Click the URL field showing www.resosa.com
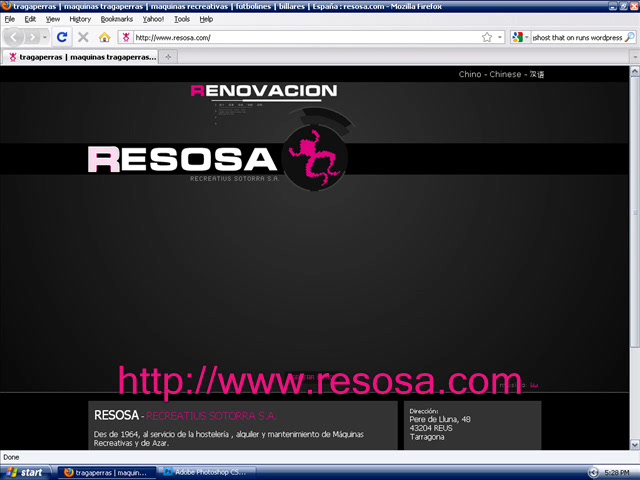 coord(306,38)
